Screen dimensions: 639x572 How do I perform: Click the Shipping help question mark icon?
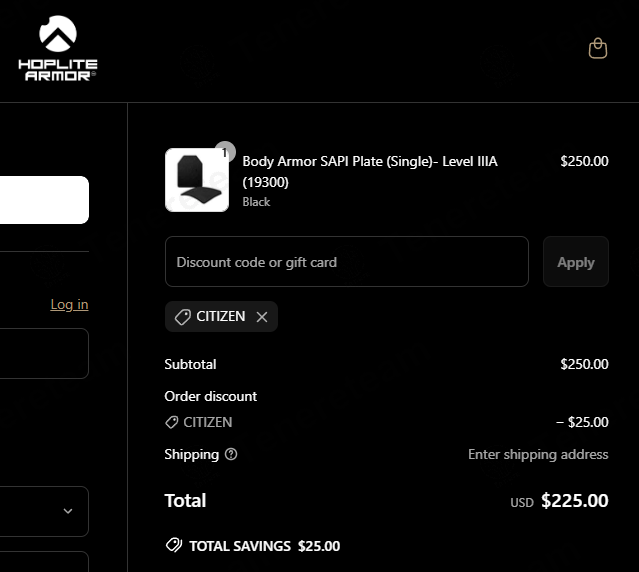pyautogui.click(x=231, y=454)
